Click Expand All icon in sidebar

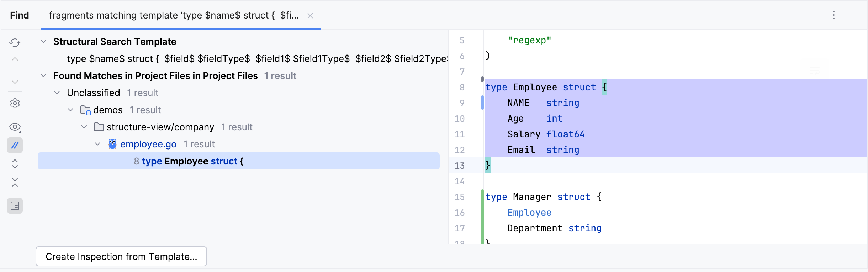click(15, 164)
